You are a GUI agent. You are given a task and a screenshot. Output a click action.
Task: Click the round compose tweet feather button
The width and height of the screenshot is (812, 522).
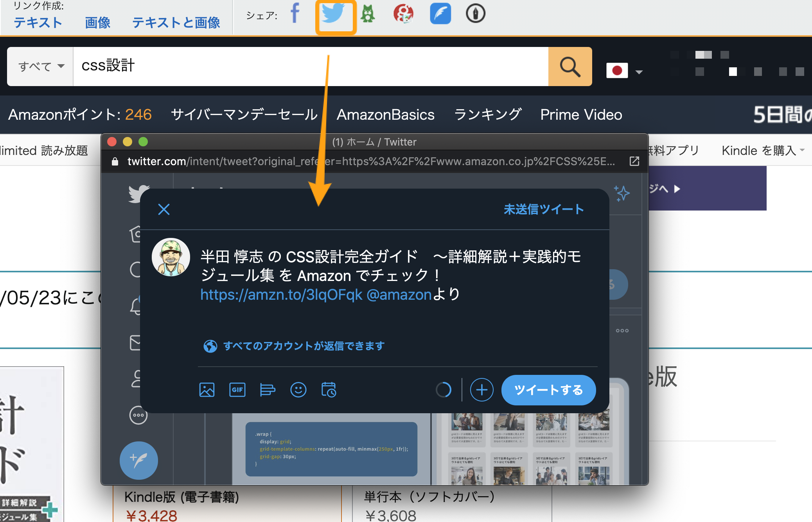[139, 461]
